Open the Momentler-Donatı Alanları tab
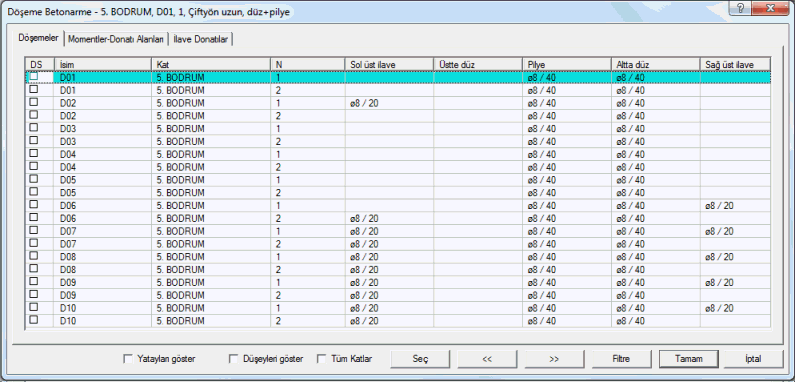Screen dimensions: 795x382 pyautogui.click(x=116, y=39)
